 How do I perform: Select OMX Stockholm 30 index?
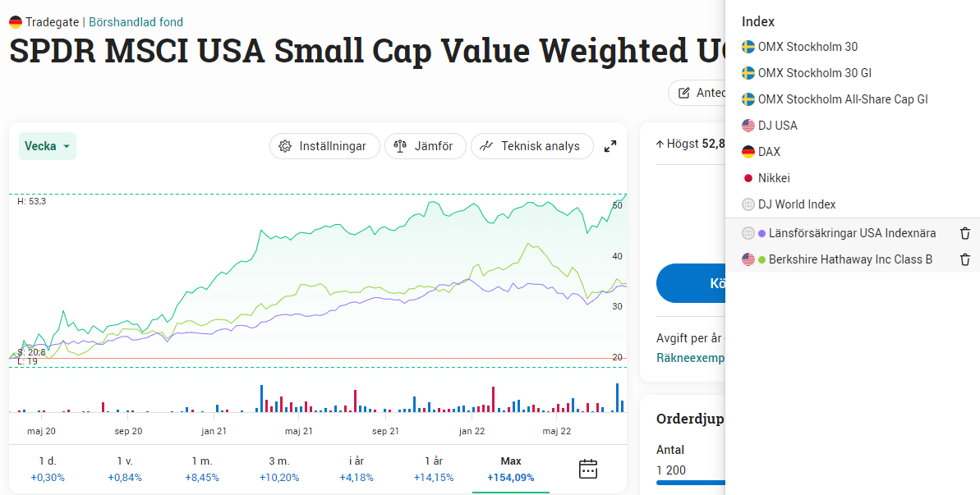(807, 47)
